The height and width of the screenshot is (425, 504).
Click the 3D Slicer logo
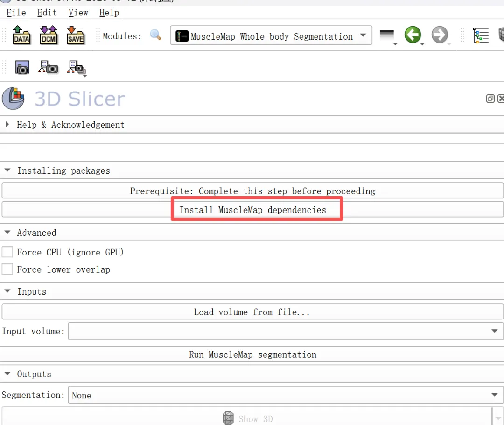[13, 99]
